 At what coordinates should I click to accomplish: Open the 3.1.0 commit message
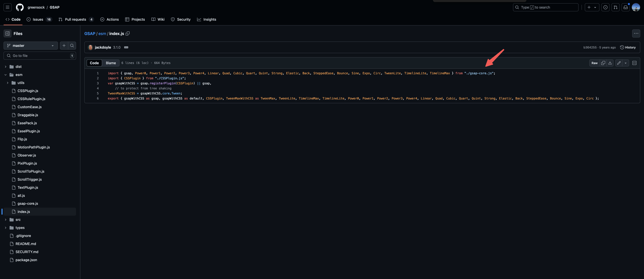[x=117, y=47]
